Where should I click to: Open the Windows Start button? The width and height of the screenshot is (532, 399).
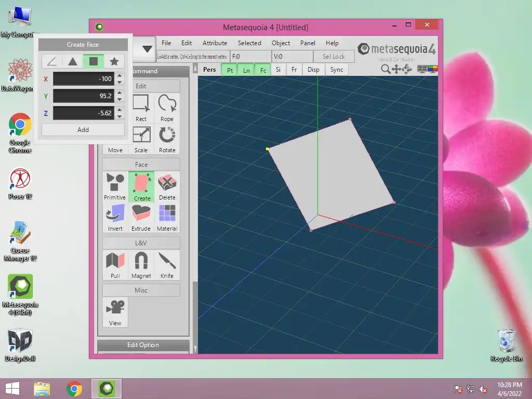pos(12,389)
